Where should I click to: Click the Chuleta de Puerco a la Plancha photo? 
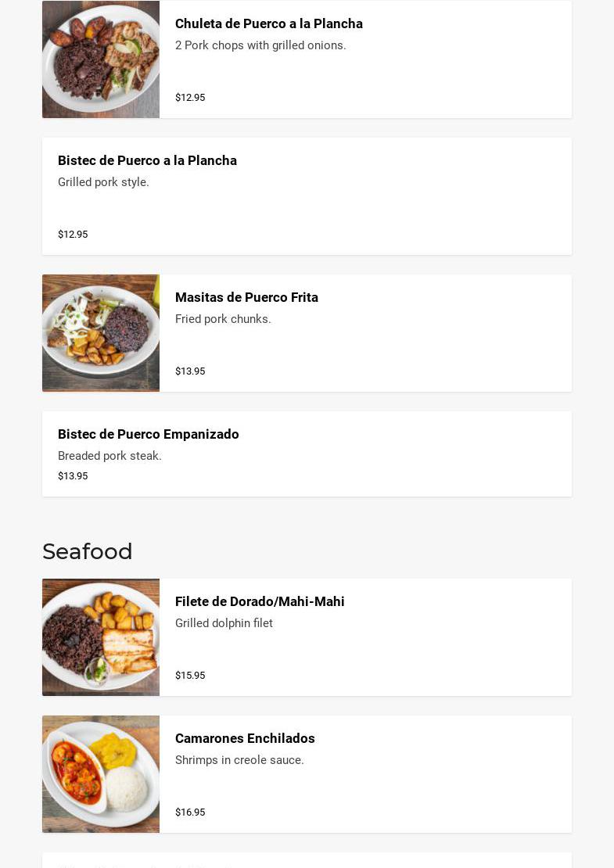[101, 59]
